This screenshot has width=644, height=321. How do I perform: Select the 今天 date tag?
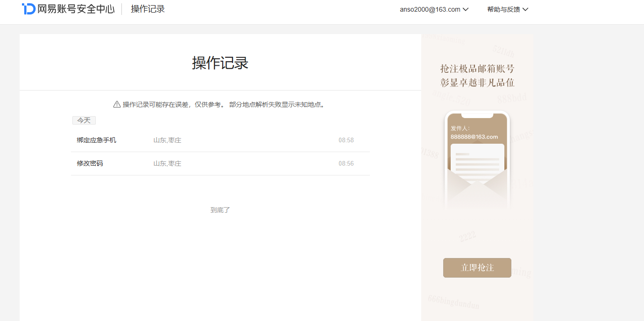84,120
